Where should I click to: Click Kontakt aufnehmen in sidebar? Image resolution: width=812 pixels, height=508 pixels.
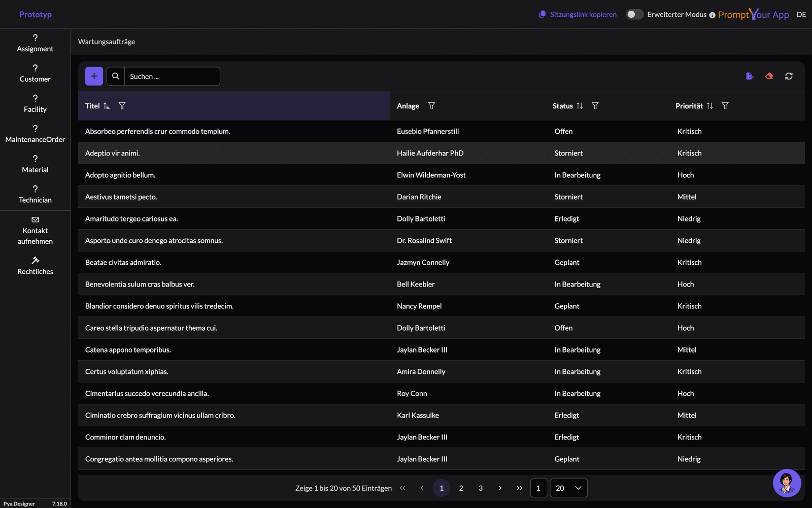tap(35, 231)
